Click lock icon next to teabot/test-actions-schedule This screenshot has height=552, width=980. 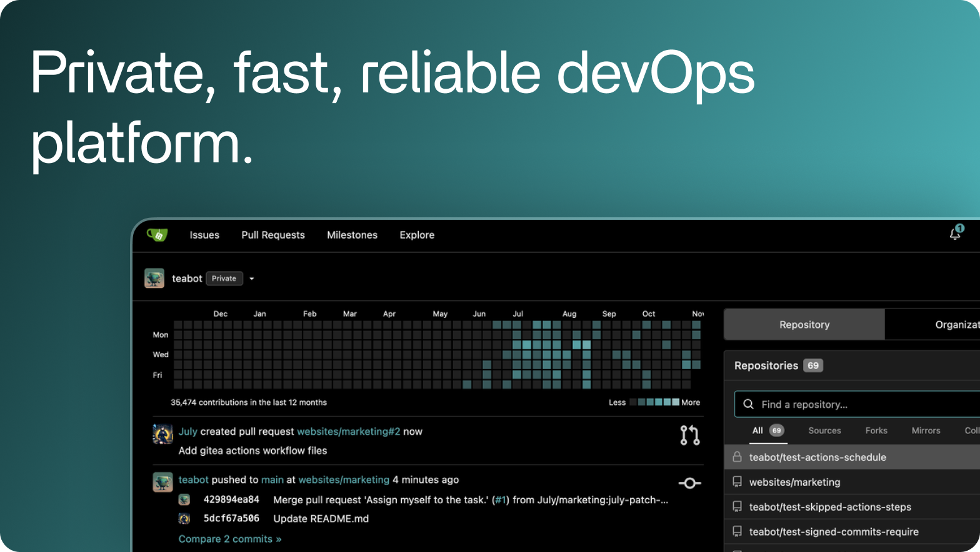[737, 457]
